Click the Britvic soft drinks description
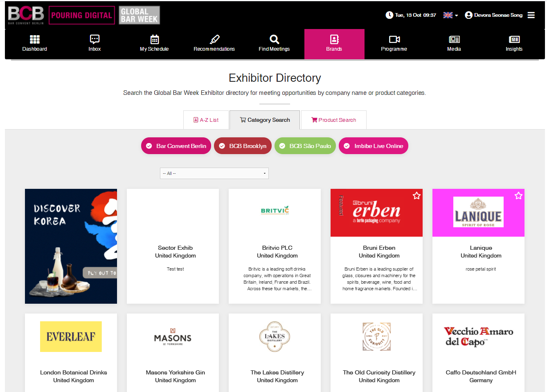Viewport: 547px width, 392px height. (277, 279)
